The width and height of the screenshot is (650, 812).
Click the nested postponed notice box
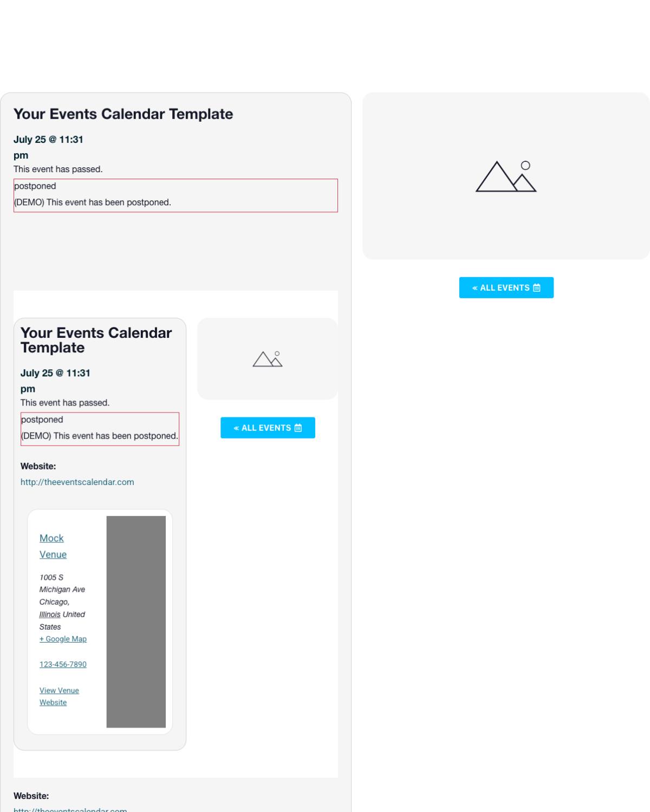pyautogui.click(x=100, y=429)
